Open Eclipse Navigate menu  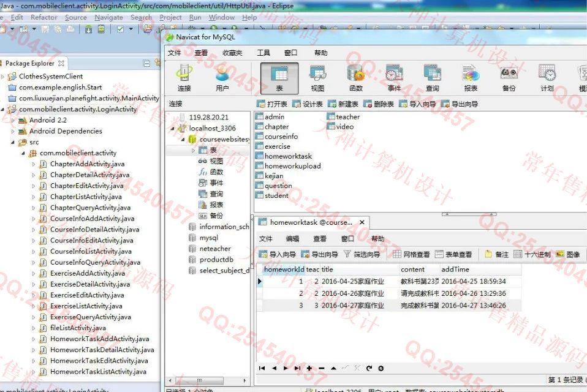(108, 17)
